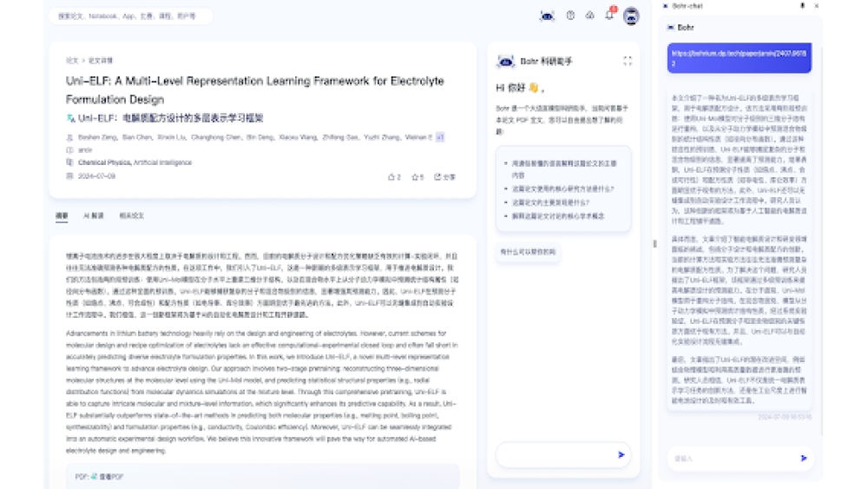Open author Xiaoxu Wang's link
Screen dimensions: 868x489
tap(298, 136)
